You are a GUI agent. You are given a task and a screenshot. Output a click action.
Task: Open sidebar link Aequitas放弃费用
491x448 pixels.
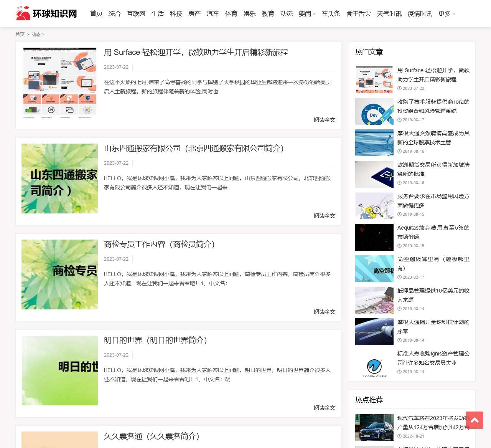coord(433,232)
